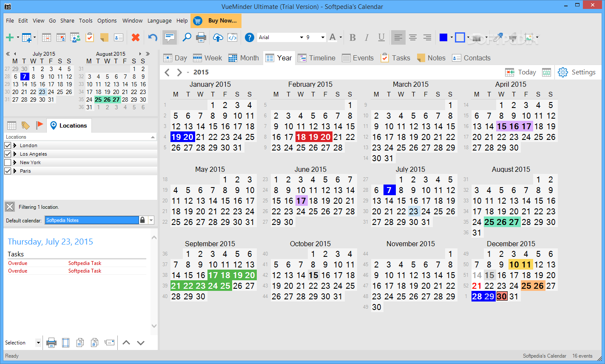Screen dimensions: 605x364
Task: Open the Calendars panel grid icon
Action: click(12, 125)
